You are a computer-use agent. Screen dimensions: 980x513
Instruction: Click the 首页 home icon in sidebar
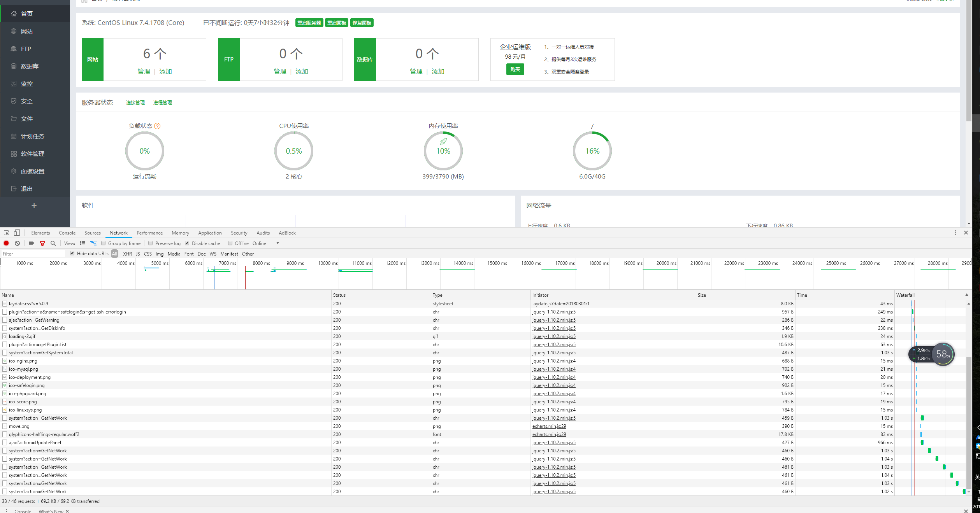point(14,14)
